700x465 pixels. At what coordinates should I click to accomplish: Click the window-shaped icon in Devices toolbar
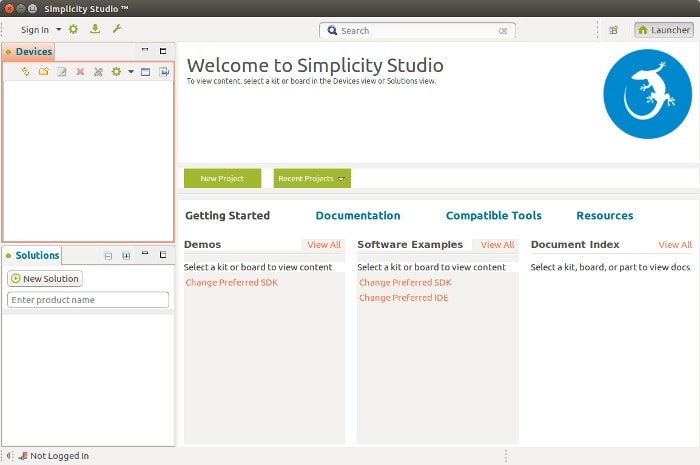click(x=146, y=72)
